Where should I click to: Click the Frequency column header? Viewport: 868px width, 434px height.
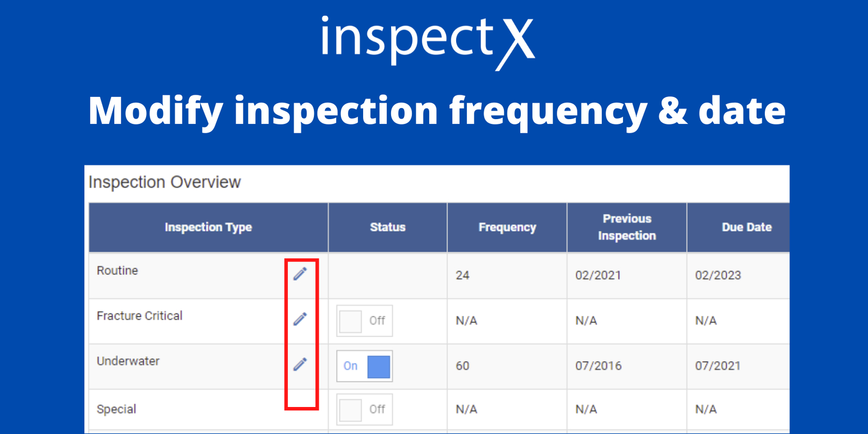coord(507,227)
